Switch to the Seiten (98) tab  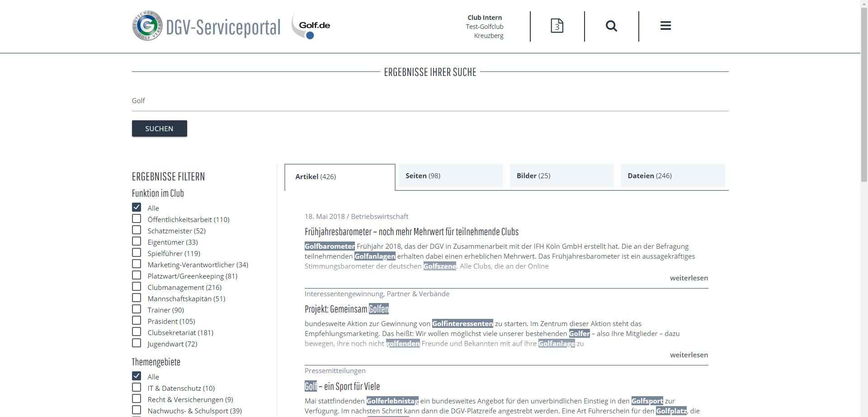pos(450,175)
